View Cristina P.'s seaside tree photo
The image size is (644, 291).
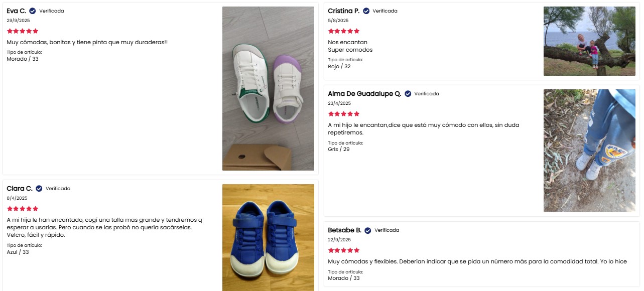pyautogui.click(x=589, y=41)
